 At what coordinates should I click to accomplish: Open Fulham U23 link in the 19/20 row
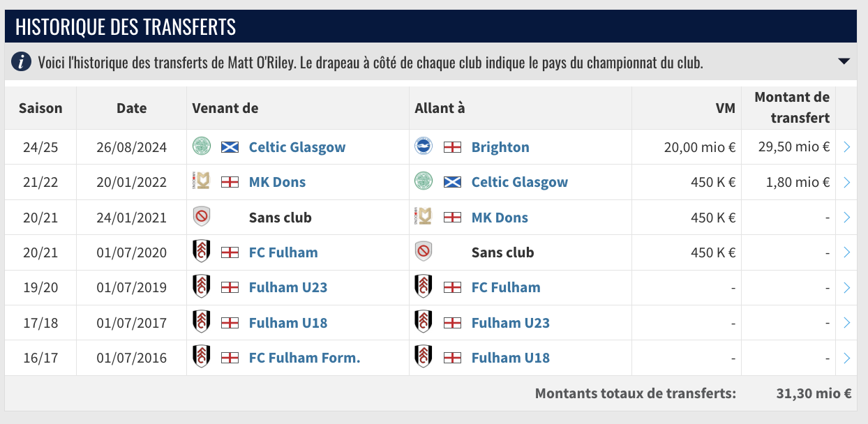coord(287,287)
